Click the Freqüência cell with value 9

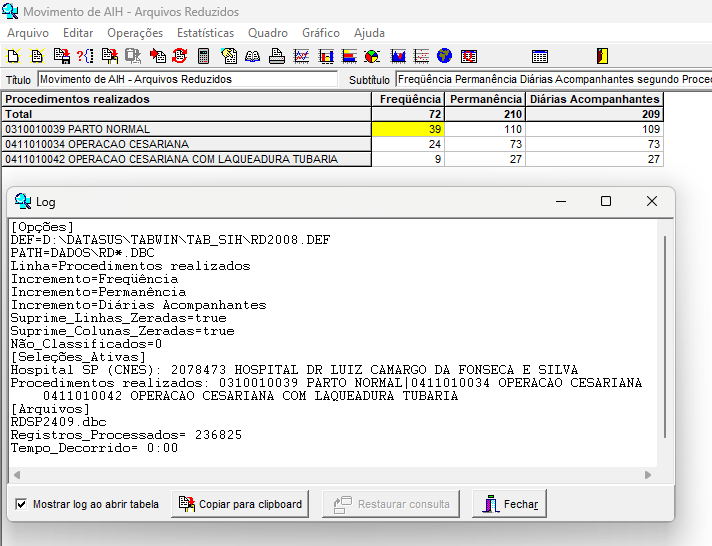(x=408, y=159)
